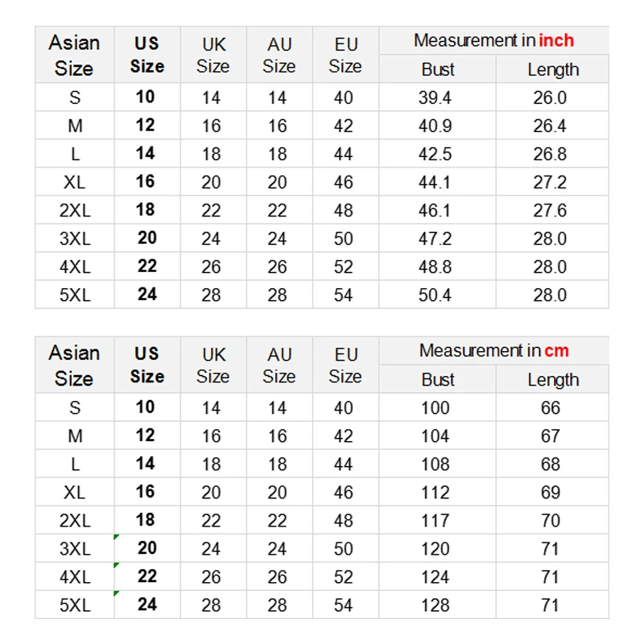
Task: Click the 117 bust value
Action: (436, 520)
